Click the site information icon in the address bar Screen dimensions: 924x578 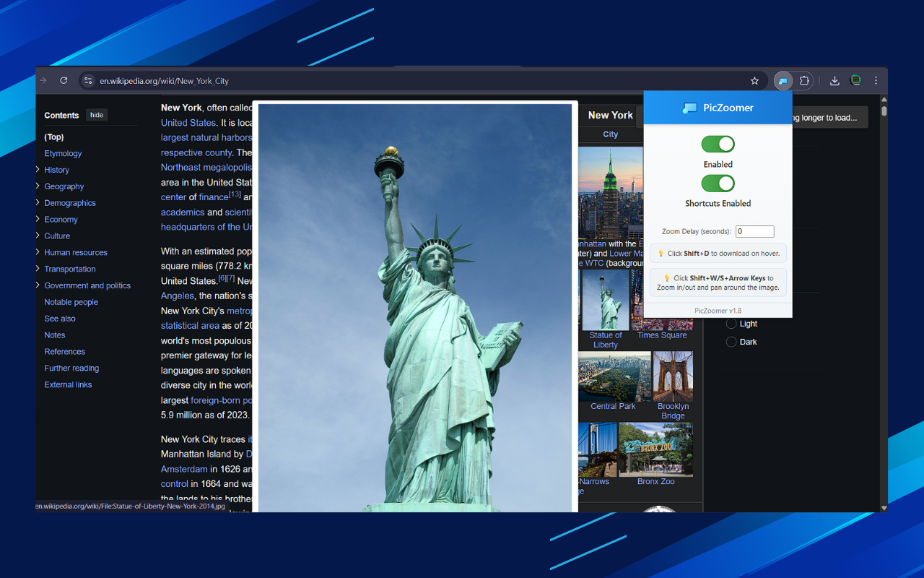pos(87,81)
